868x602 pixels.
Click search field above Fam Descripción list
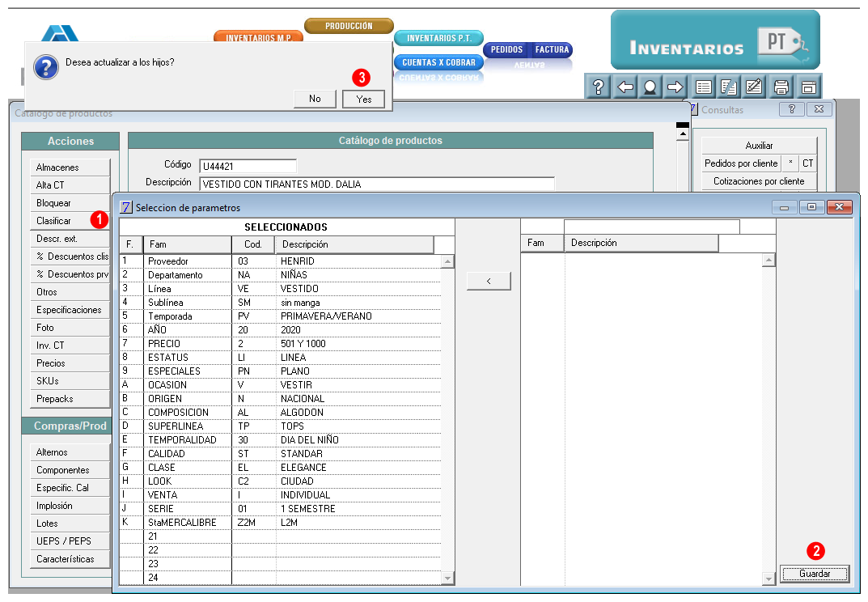click(x=651, y=226)
